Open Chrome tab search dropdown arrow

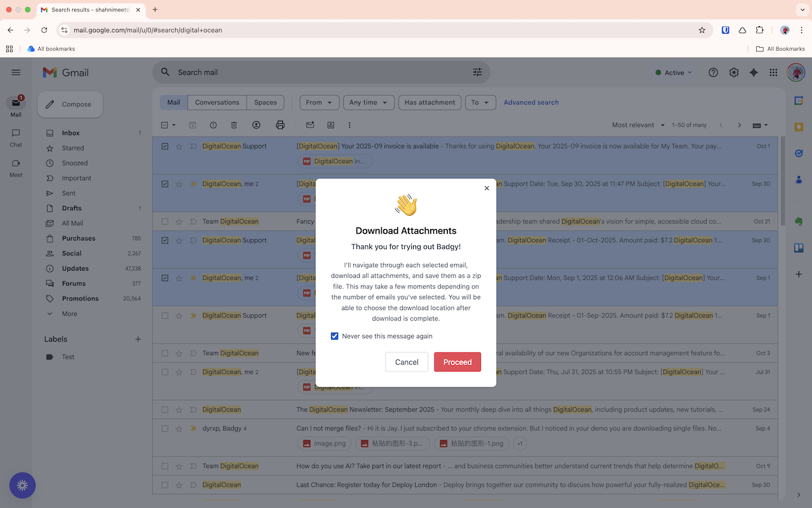802,10
